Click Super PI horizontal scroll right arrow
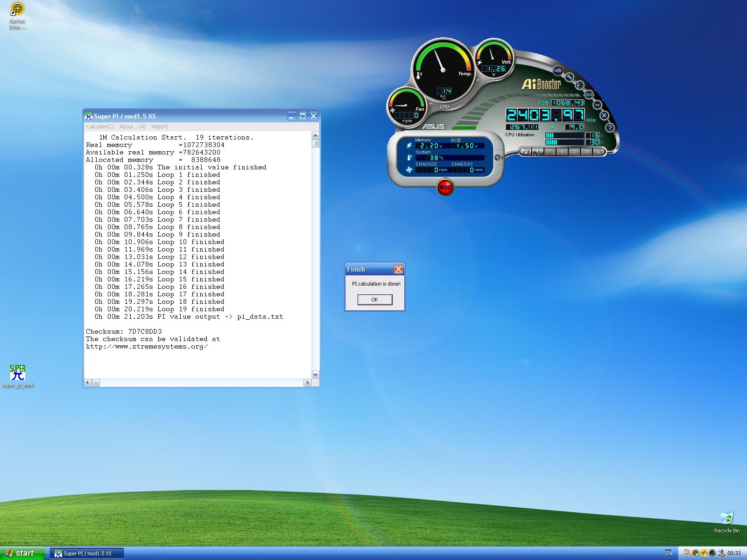Image resolution: width=747 pixels, height=560 pixels. [307, 383]
